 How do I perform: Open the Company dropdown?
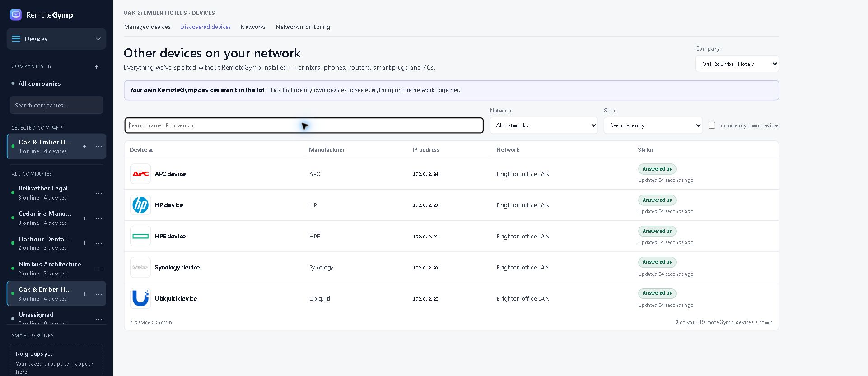[737, 64]
